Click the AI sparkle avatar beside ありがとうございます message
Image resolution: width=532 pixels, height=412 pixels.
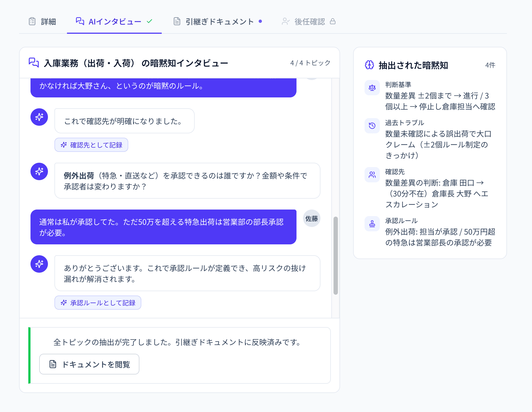39,264
